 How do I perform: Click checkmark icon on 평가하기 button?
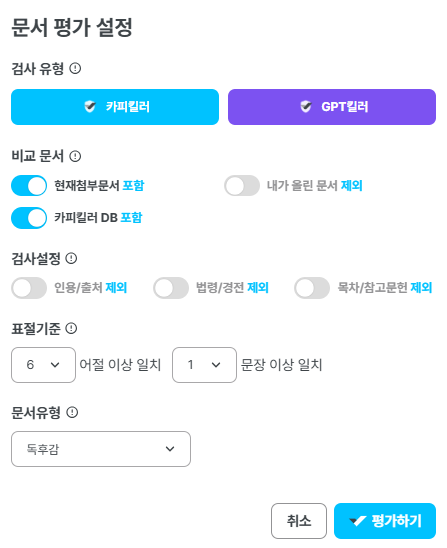(x=358, y=521)
